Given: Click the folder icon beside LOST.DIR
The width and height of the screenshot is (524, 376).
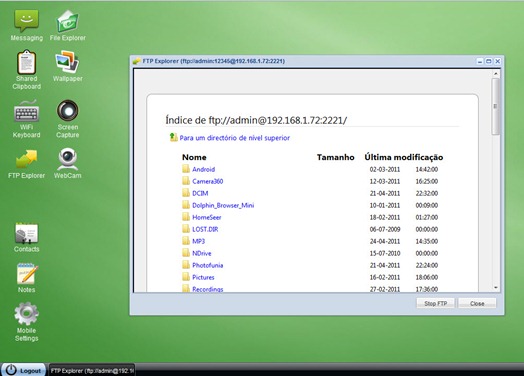Looking at the screenshot, I should [186, 229].
